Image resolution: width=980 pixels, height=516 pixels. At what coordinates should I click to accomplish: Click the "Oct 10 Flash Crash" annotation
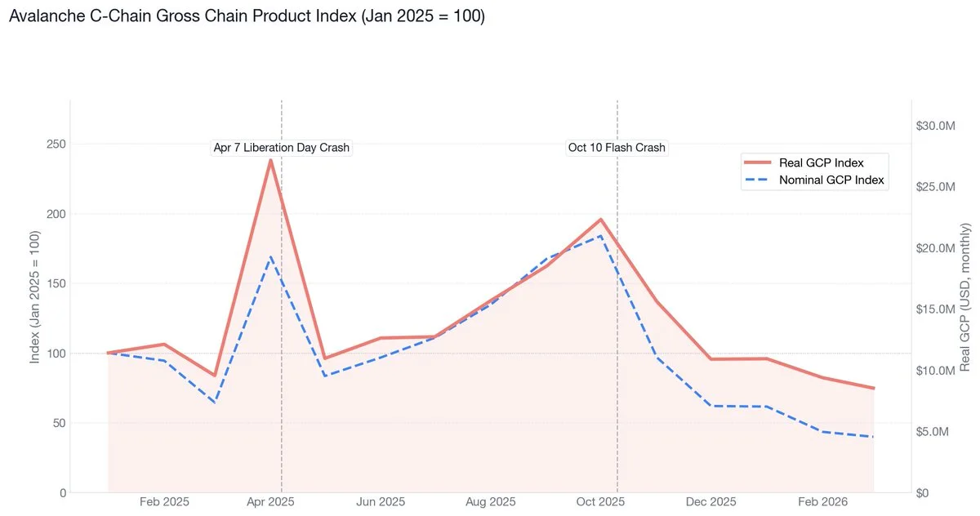pos(617,148)
